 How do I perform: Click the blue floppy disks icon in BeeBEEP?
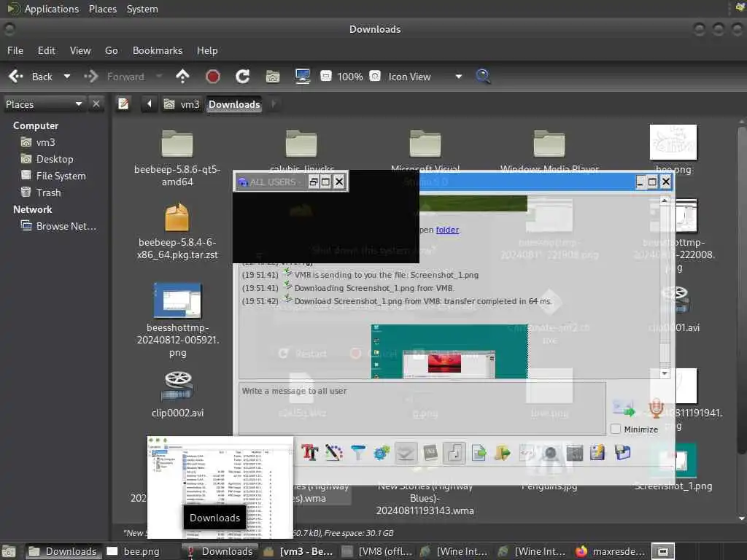[622, 452]
